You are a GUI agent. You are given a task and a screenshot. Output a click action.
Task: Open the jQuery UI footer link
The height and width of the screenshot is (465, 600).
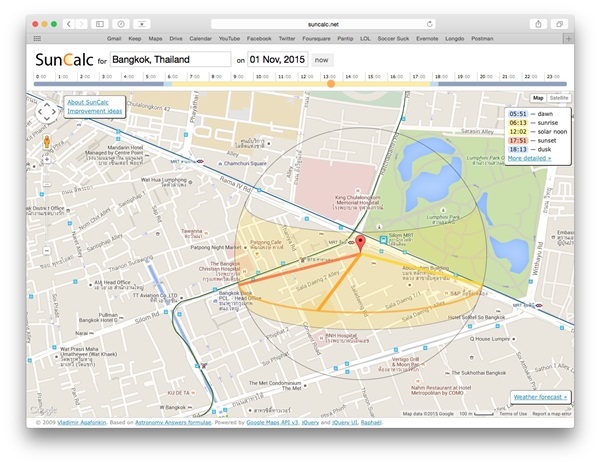344,423
